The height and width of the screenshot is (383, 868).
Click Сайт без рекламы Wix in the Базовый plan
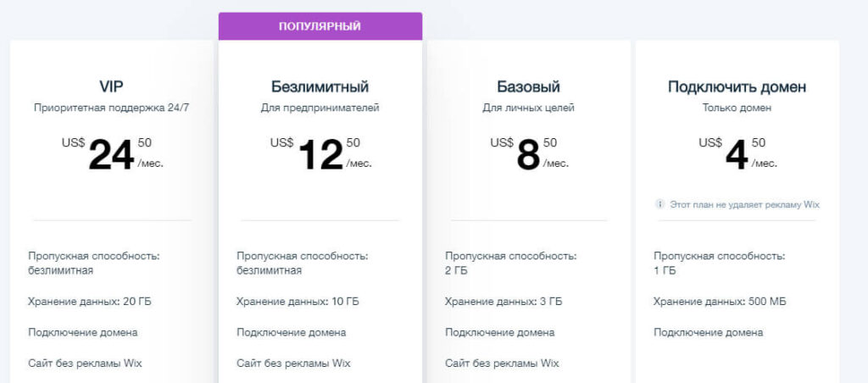coord(502,364)
